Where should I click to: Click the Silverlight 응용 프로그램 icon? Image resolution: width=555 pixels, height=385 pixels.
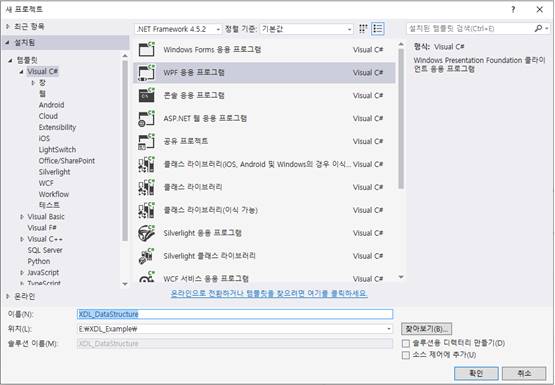[146, 233]
